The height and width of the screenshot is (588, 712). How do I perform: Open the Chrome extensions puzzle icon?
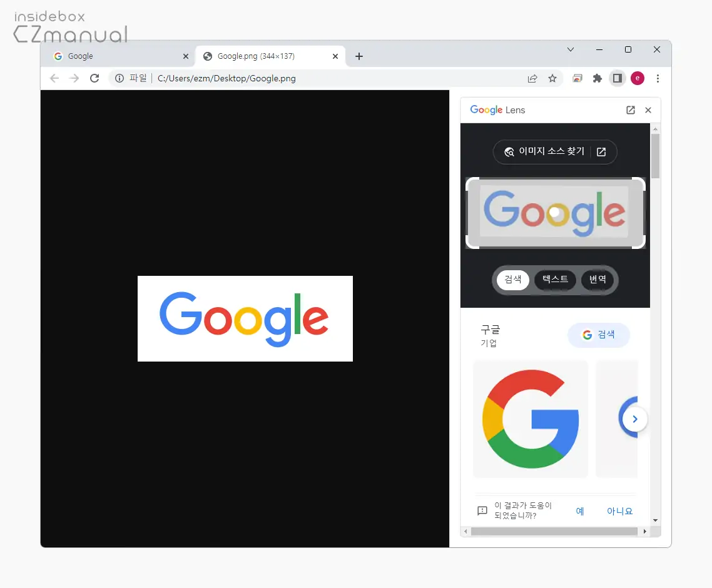coord(598,78)
